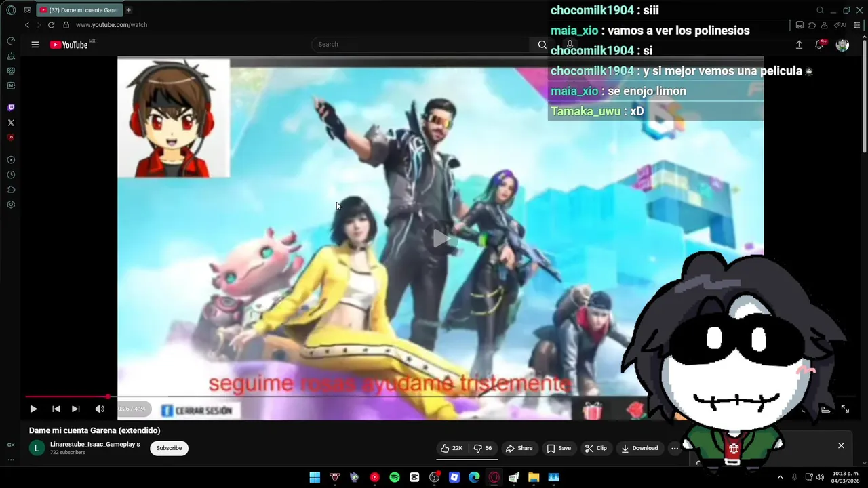Screen dimensions: 868x488
Task: Open Opera snapshot tool icon
Action: click(x=800, y=25)
